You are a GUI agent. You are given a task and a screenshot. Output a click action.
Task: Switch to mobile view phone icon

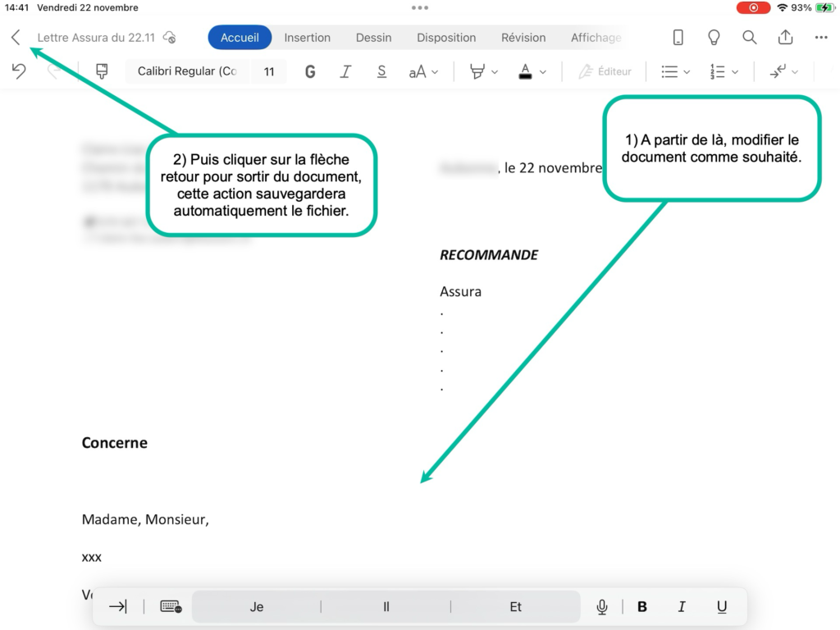pos(678,38)
